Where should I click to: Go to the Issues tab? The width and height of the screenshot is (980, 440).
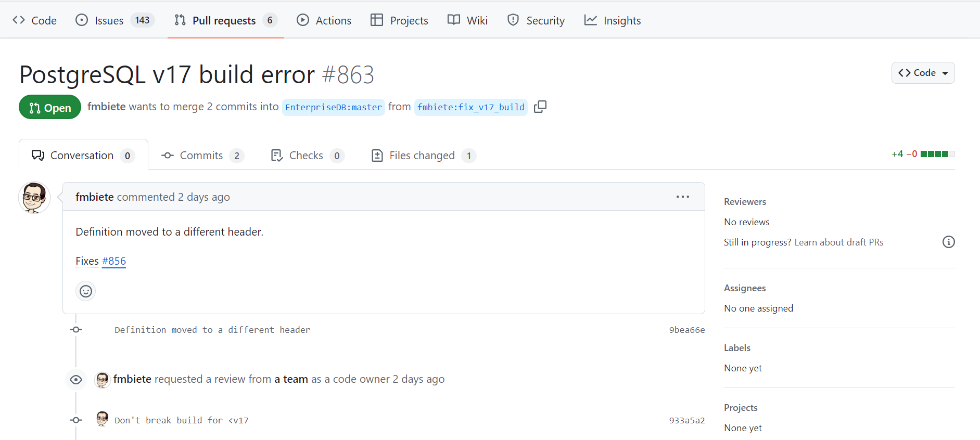[x=115, y=20]
